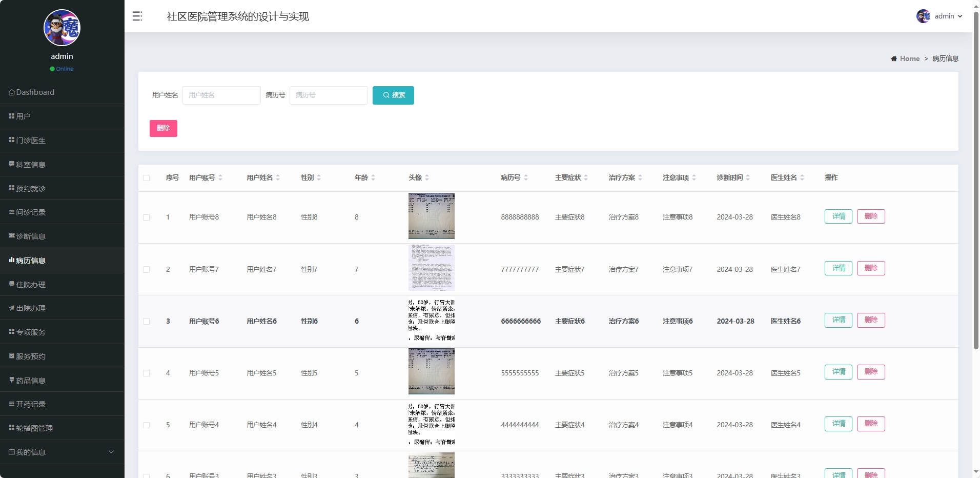Click the icon beside 科室信息
The width and height of the screenshot is (980, 478).
(x=12, y=164)
